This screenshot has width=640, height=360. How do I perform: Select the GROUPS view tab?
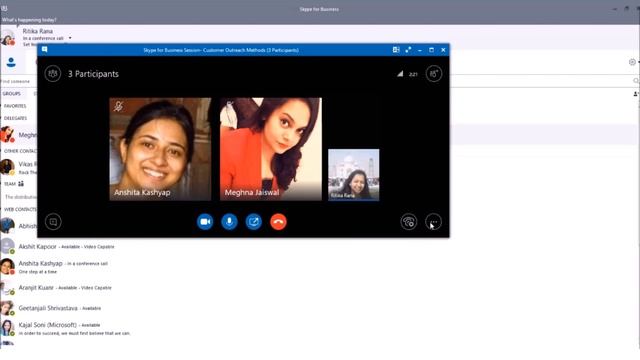(x=11, y=94)
